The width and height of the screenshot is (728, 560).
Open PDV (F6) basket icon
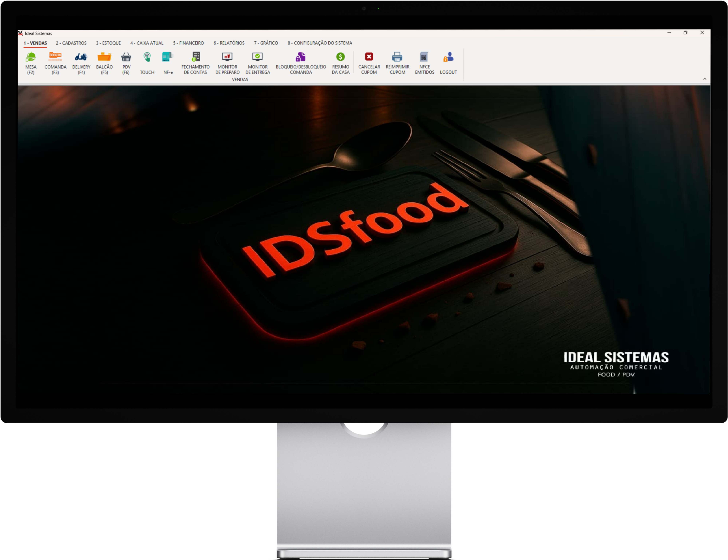126,57
